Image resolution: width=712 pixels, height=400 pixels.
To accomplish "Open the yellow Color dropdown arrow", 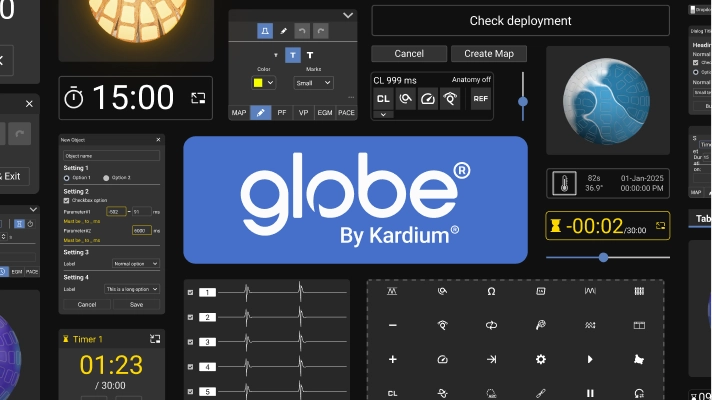I will (x=270, y=83).
